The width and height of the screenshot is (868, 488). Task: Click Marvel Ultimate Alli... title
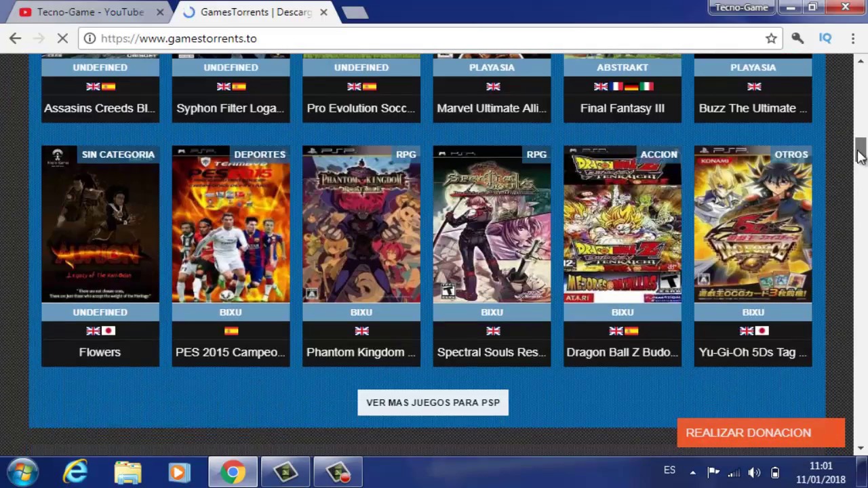click(x=492, y=108)
